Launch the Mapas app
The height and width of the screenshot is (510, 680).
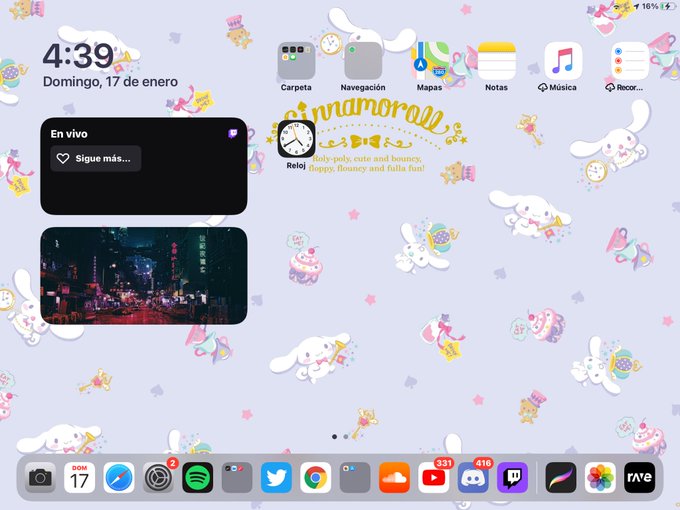coord(430,61)
